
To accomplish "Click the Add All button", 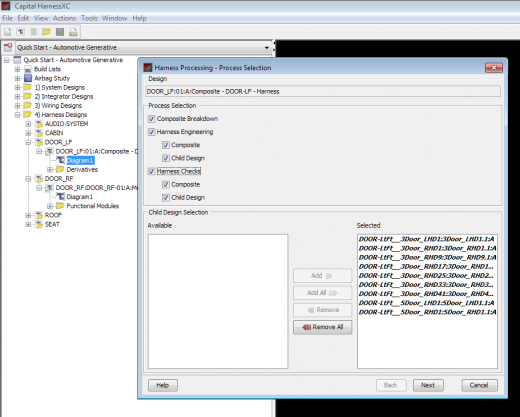I will coord(322,293).
